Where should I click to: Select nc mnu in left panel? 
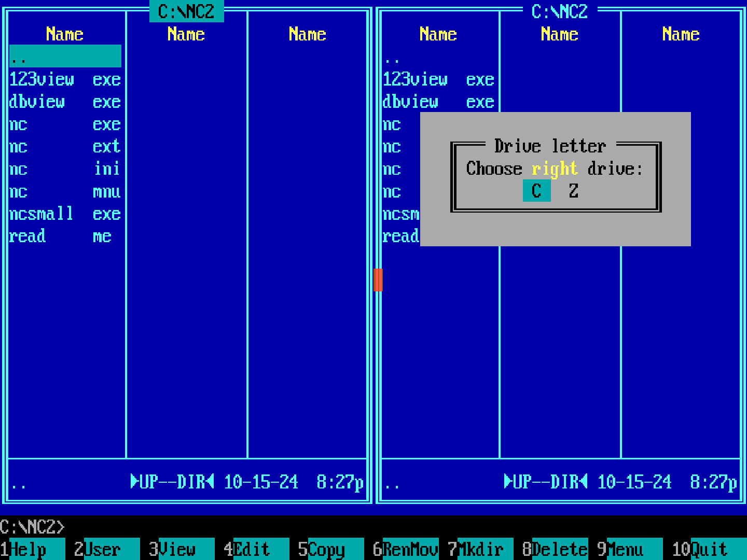[65, 191]
